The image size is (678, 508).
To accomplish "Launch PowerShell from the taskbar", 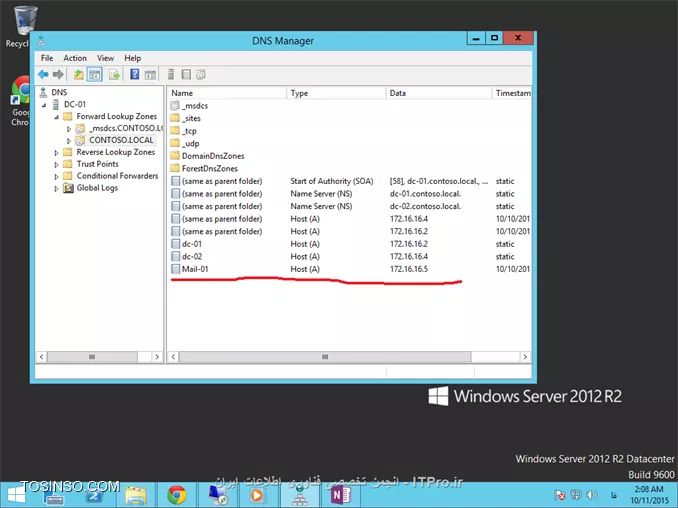I will pyautogui.click(x=94, y=495).
